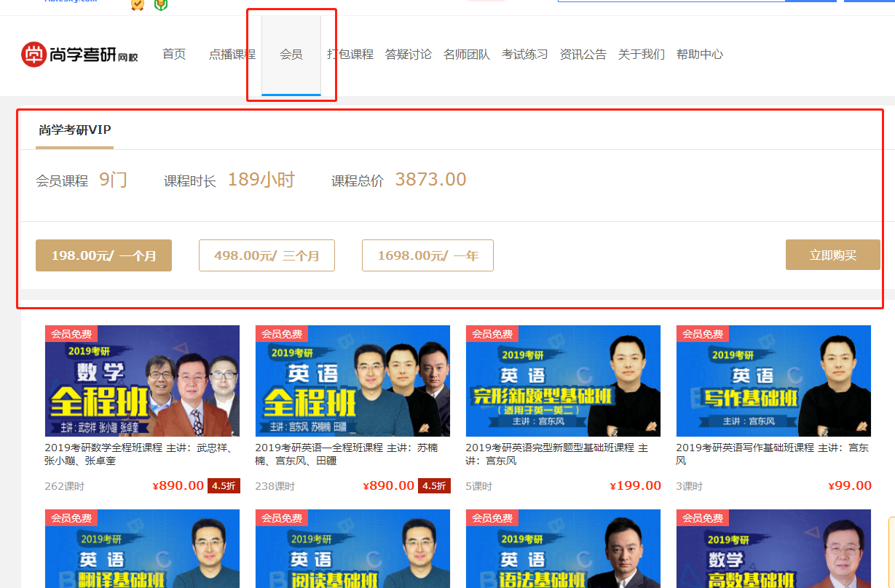Open the 帮助中心 menu item
This screenshot has width=895, height=588.
coord(700,55)
